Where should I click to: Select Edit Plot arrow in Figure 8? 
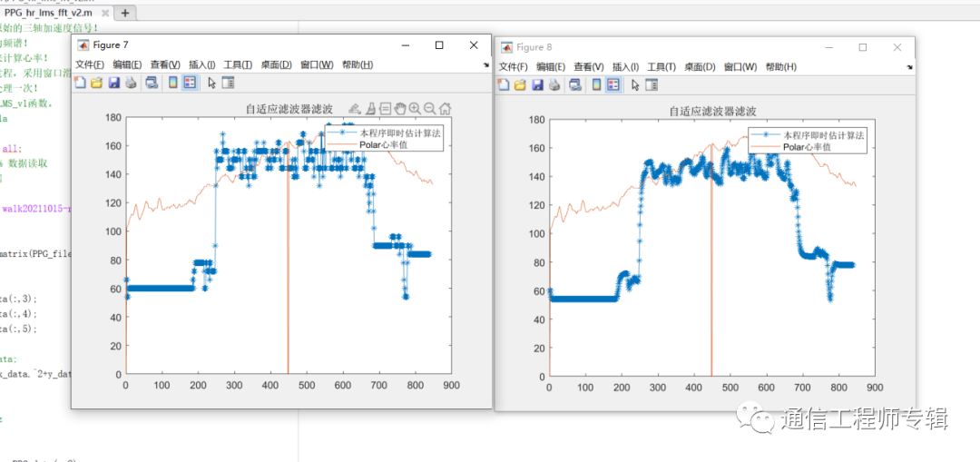(635, 85)
